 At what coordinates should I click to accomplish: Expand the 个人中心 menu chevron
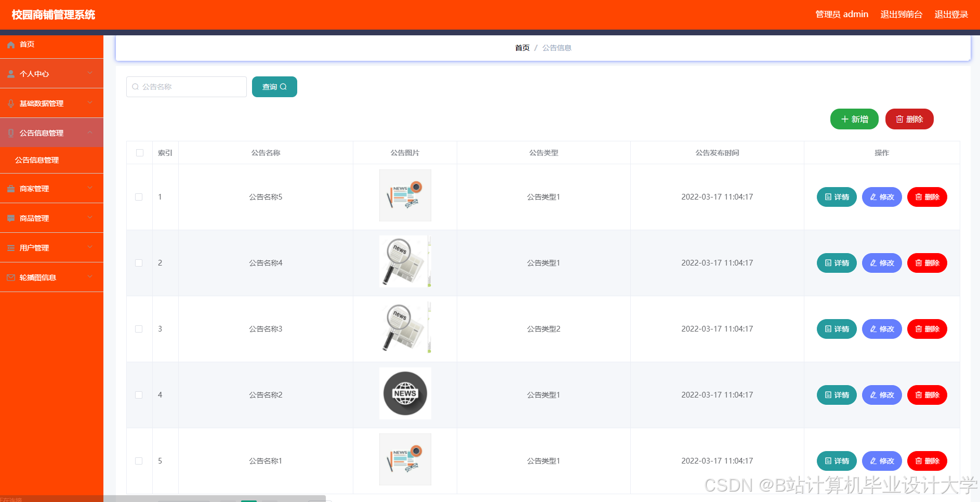click(90, 73)
